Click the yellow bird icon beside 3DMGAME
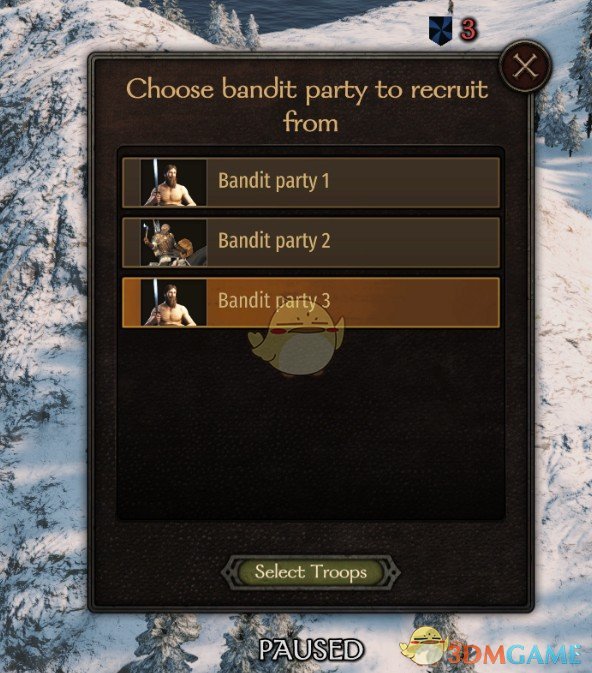The image size is (592, 673). point(423,646)
